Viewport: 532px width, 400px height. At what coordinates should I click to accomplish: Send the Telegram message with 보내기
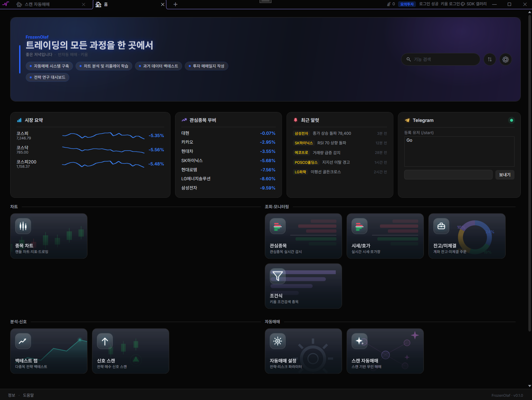pyautogui.click(x=505, y=175)
